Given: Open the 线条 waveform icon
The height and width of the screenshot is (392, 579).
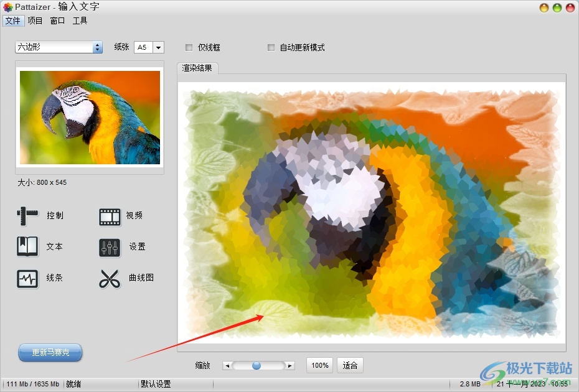Looking at the screenshot, I should [x=27, y=279].
